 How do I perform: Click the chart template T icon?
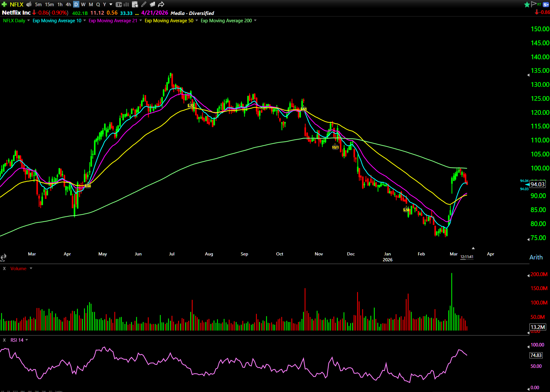pos(119,4)
